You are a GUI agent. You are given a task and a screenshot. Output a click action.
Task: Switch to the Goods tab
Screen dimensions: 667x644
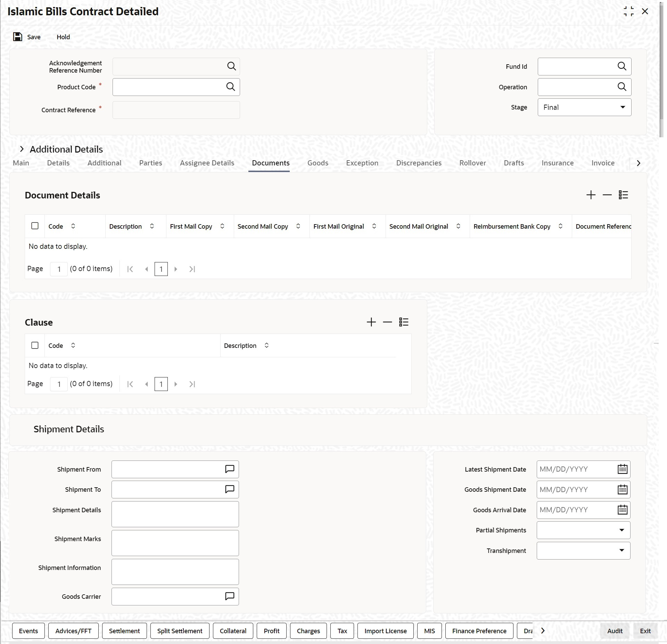pos(318,163)
